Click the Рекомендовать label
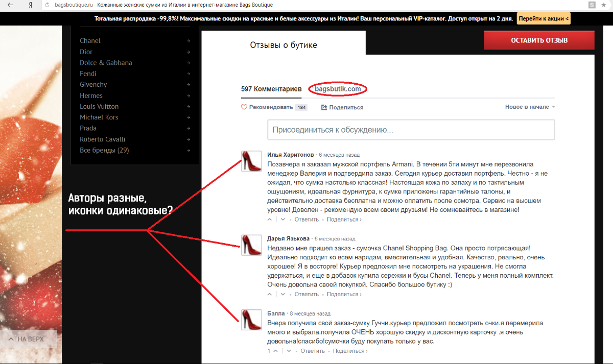 pyautogui.click(x=271, y=107)
